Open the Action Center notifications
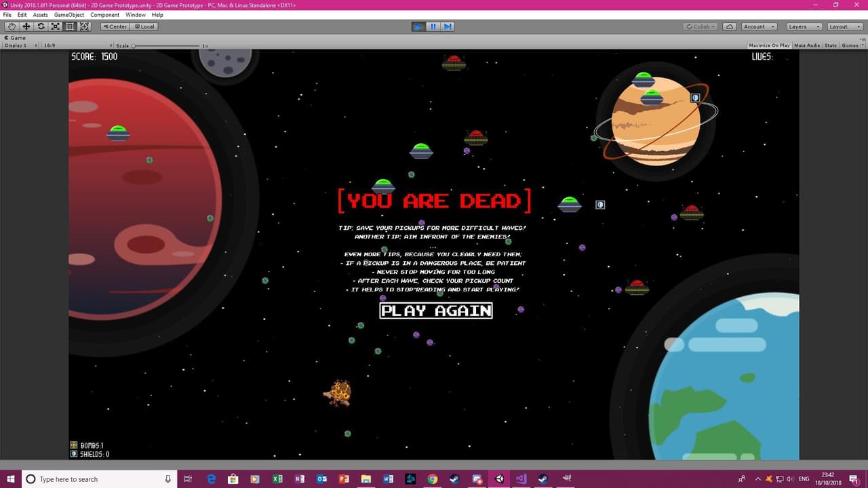This screenshot has height=488, width=868. pyautogui.click(x=855, y=479)
